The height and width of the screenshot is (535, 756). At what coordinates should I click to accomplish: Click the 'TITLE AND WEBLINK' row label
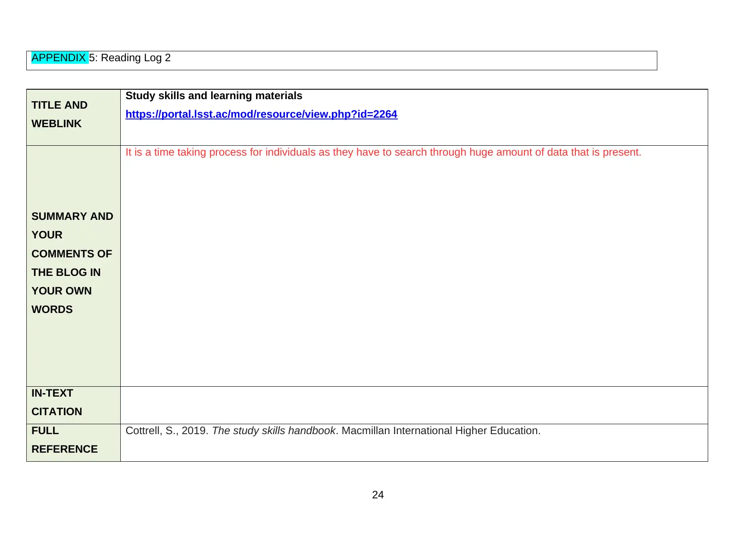click(59, 114)
